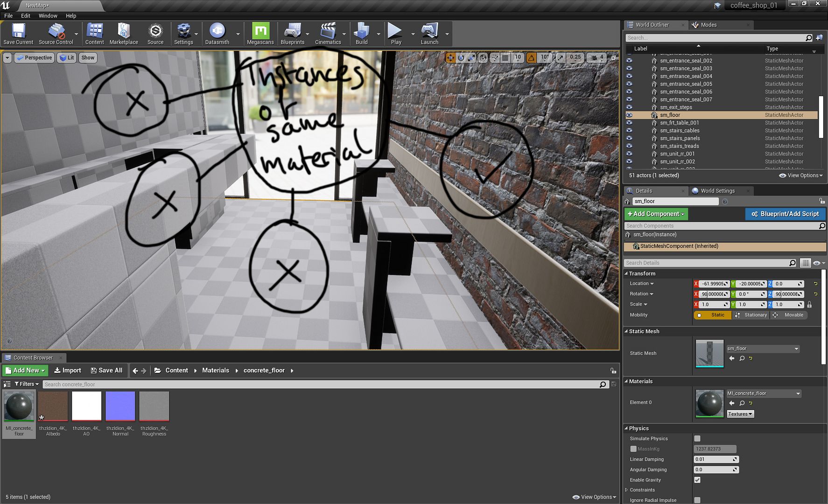The width and height of the screenshot is (828, 504).
Task: Open the Static Mesh sm_floor dropdown
Action: click(763, 349)
